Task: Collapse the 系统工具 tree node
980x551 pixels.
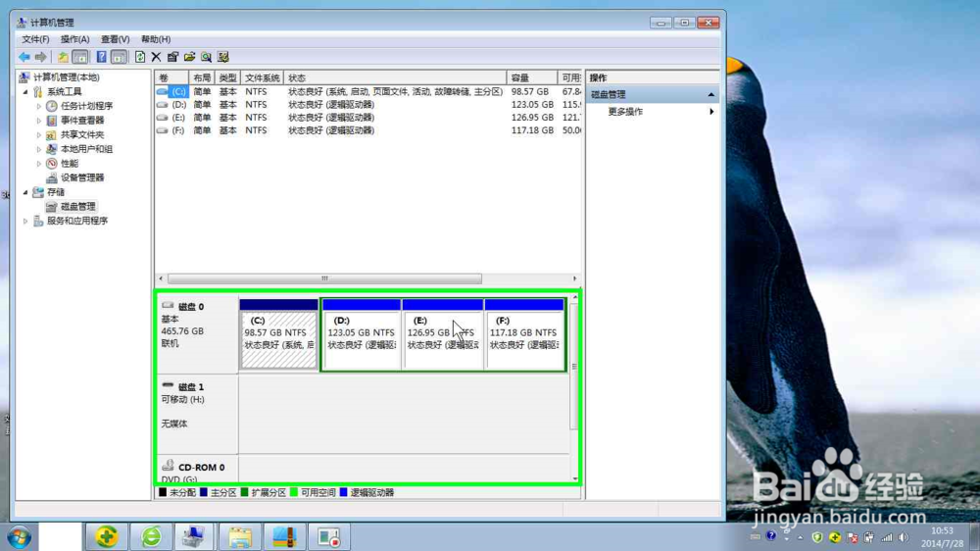Action: coord(25,92)
